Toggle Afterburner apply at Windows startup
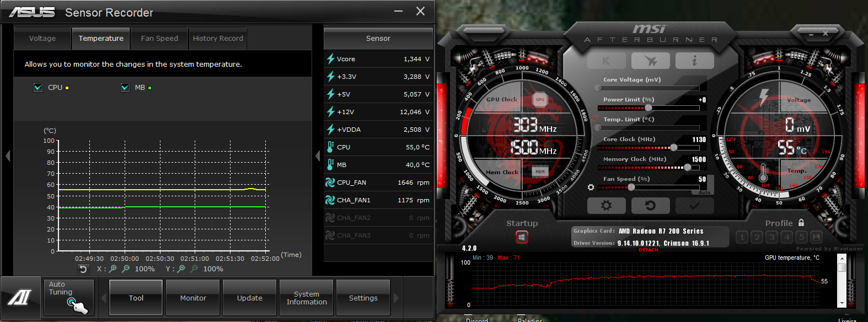Viewport: 868px width, 322px height. pos(522,237)
